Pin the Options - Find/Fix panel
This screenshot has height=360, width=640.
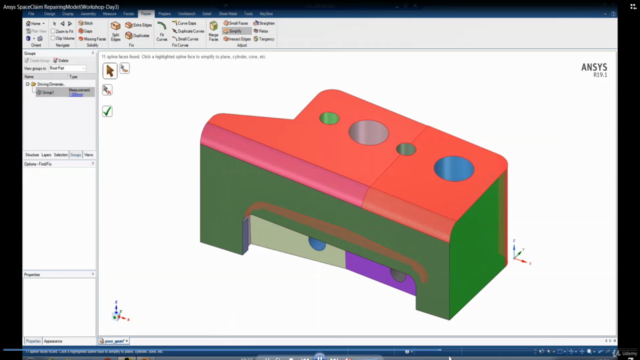(93, 164)
